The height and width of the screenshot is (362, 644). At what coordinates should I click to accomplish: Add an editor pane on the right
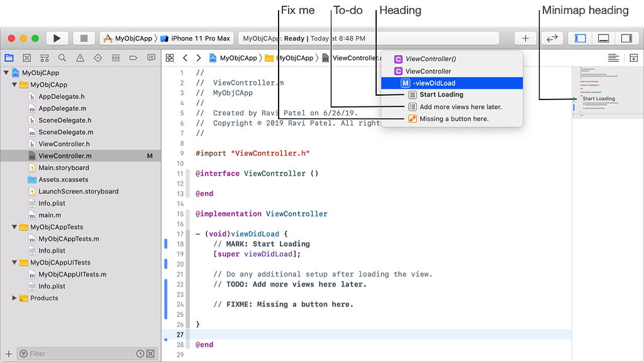click(634, 58)
